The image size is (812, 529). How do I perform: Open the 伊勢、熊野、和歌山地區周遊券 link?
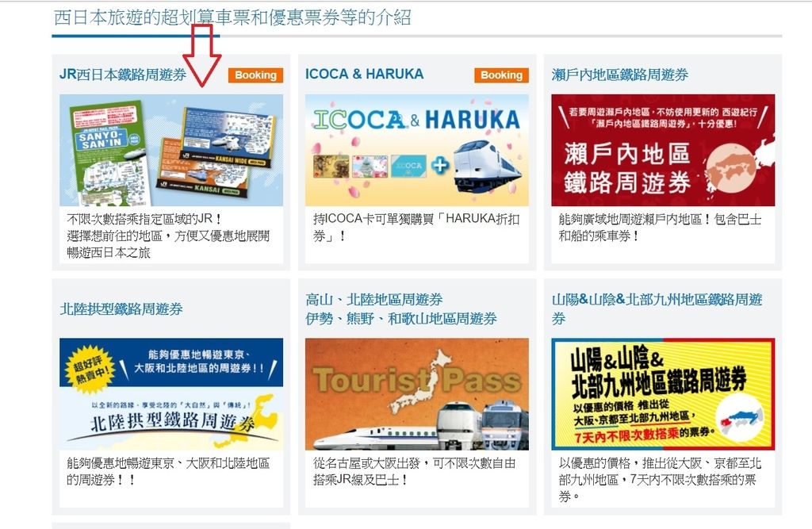tap(400, 319)
